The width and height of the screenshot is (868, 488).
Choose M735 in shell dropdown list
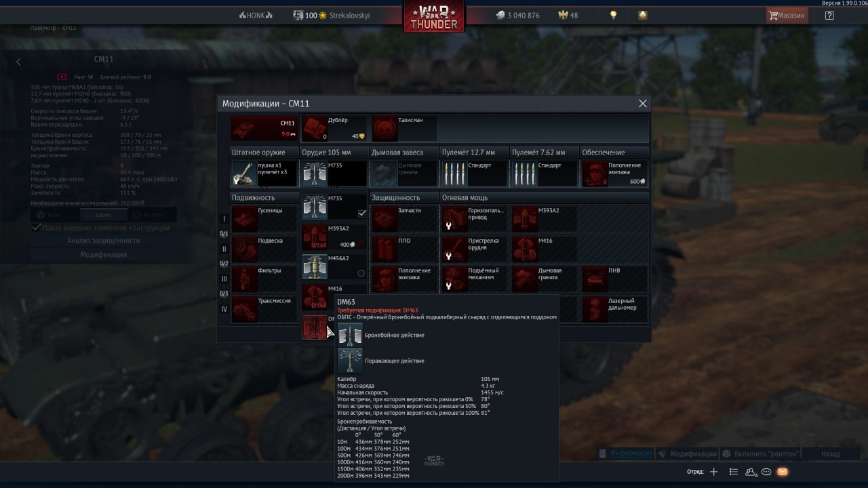tap(334, 207)
